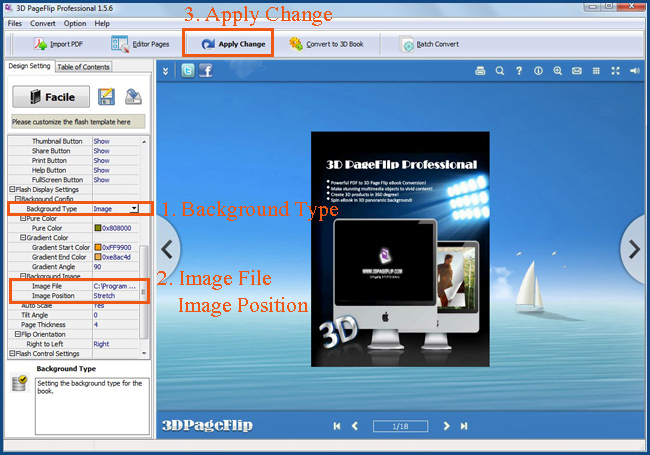Viewport: 650px width, 455px height.
Task: Open the Editor Pages tool
Action: point(140,44)
